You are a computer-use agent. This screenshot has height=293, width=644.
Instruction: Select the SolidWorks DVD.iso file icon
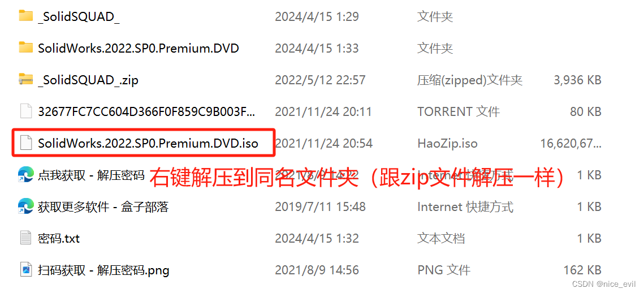pyautogui.click(x=26, y=143)
